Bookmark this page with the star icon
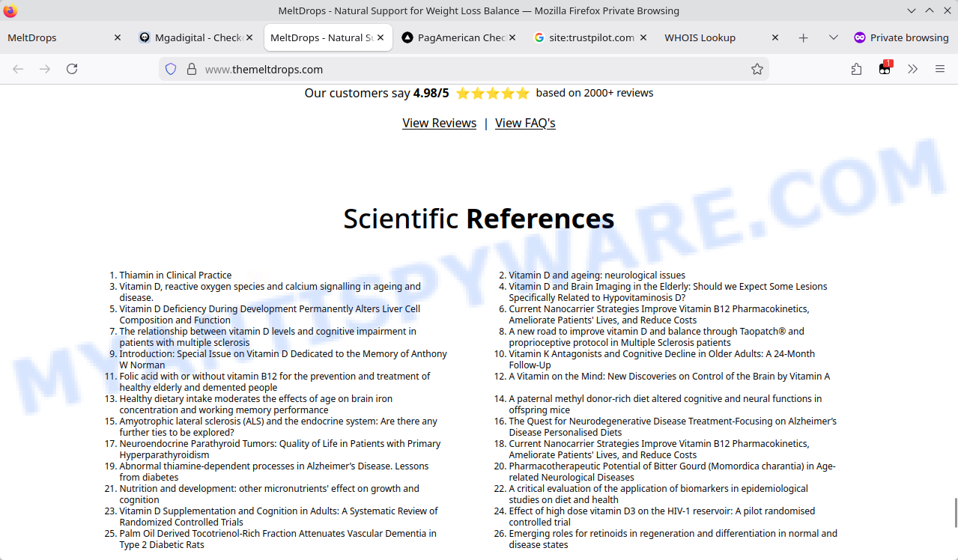The image size is (958, 560). (x=757, y=69)
